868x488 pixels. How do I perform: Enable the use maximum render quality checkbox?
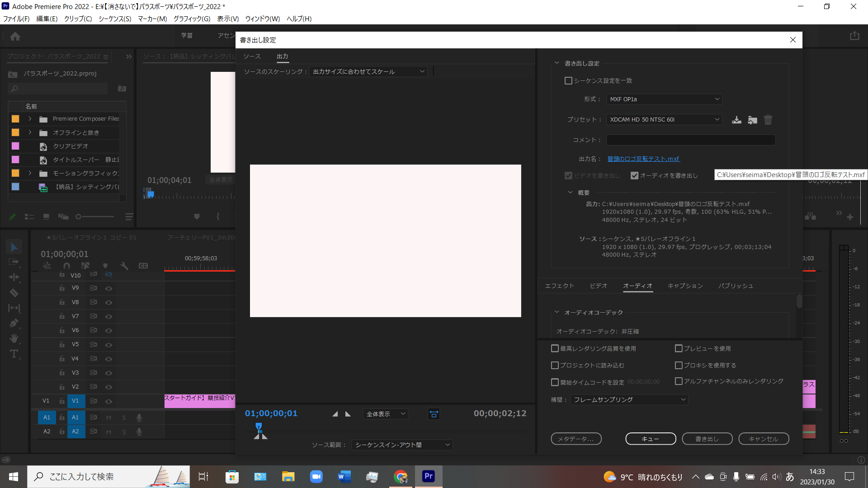[555, 348]
